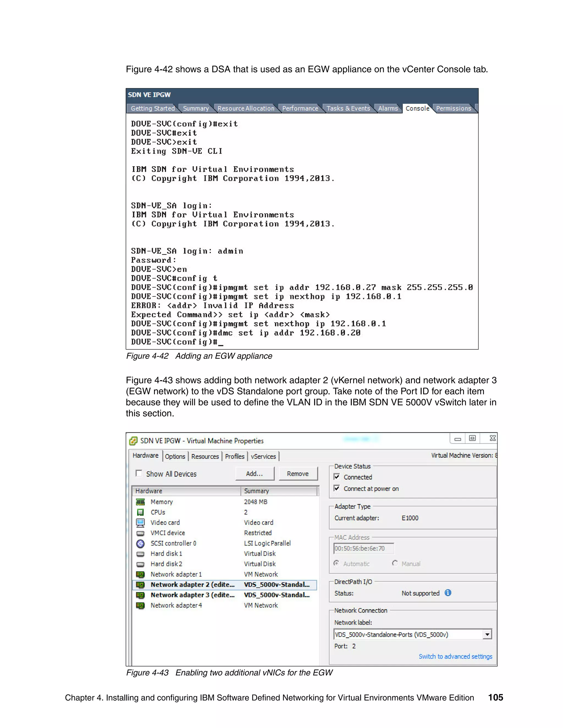Switch to the Alarms tab
The height and width of the screenshot is (728, 563).
tap(388, 108)
